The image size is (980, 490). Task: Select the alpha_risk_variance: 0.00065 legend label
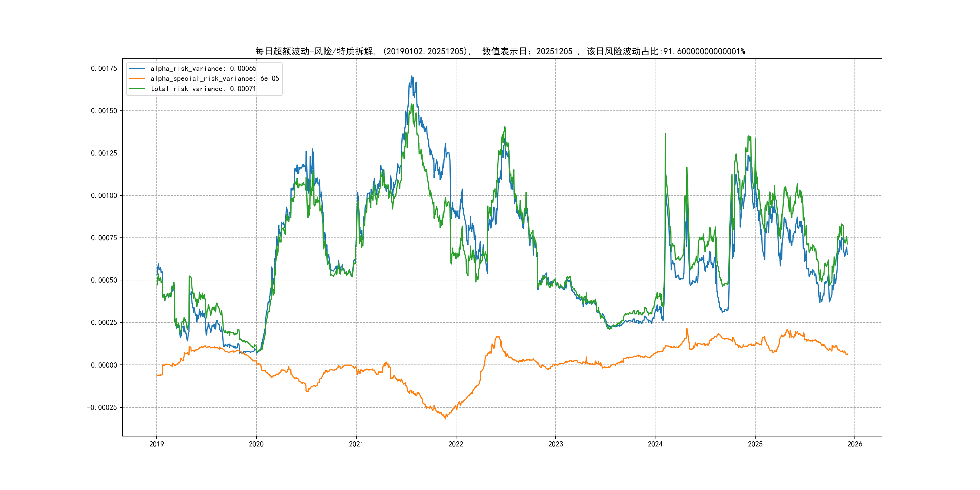point(203,68)
